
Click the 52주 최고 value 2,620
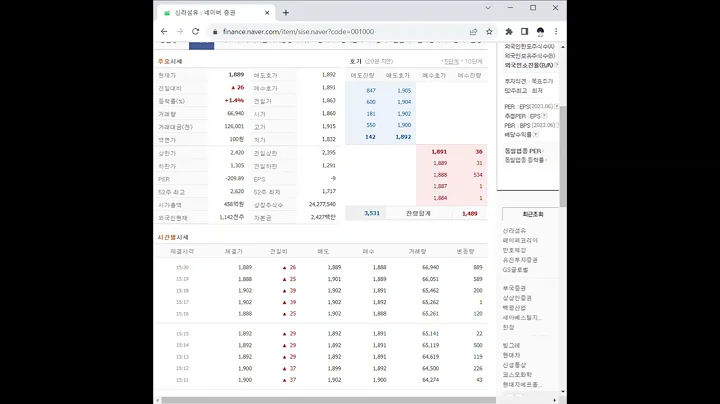pos(237,191)
